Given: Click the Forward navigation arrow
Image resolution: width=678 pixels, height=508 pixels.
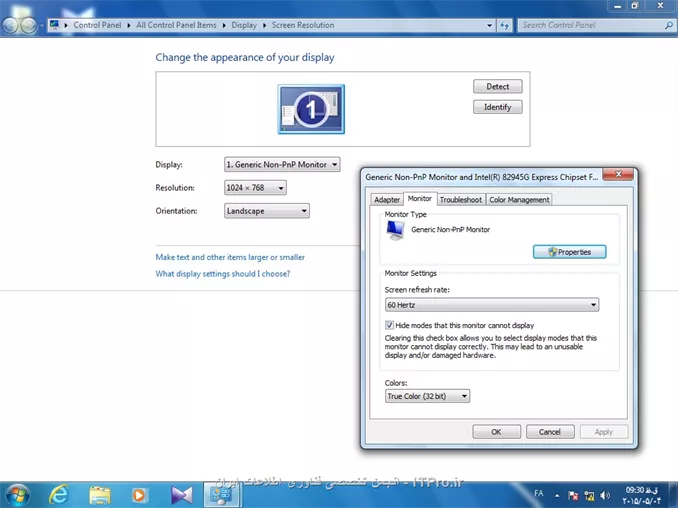Looking at the screenshot, I should 29,26.
